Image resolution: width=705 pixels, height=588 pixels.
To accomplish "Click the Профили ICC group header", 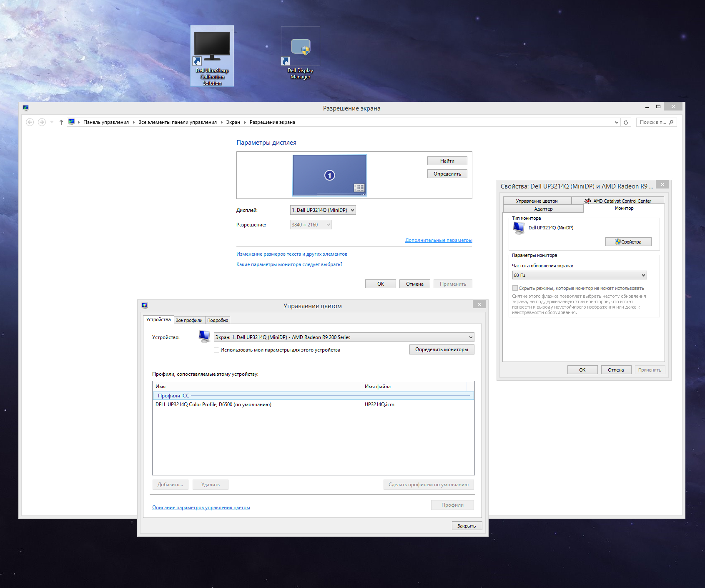I will [x=314, y=396].
